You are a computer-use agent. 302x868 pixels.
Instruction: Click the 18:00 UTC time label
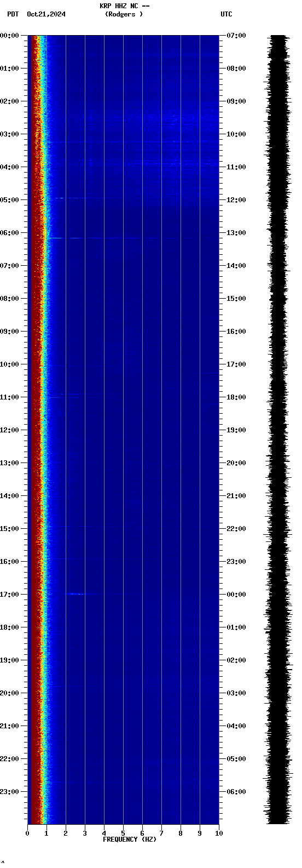(x=236, y=397)
